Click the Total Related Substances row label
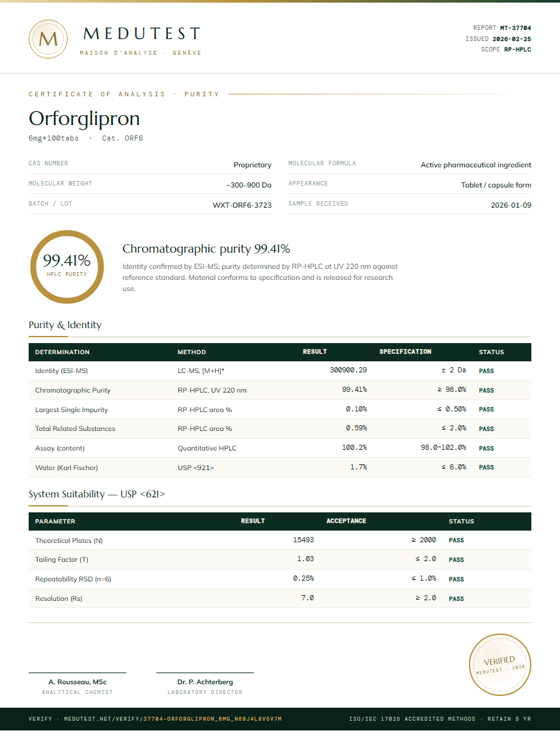 click(75, 429)
